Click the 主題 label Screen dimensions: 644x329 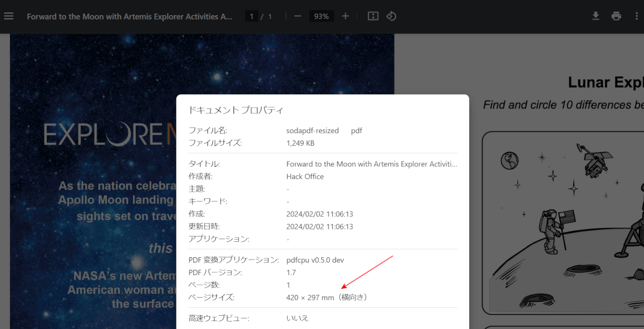point(196,189)
